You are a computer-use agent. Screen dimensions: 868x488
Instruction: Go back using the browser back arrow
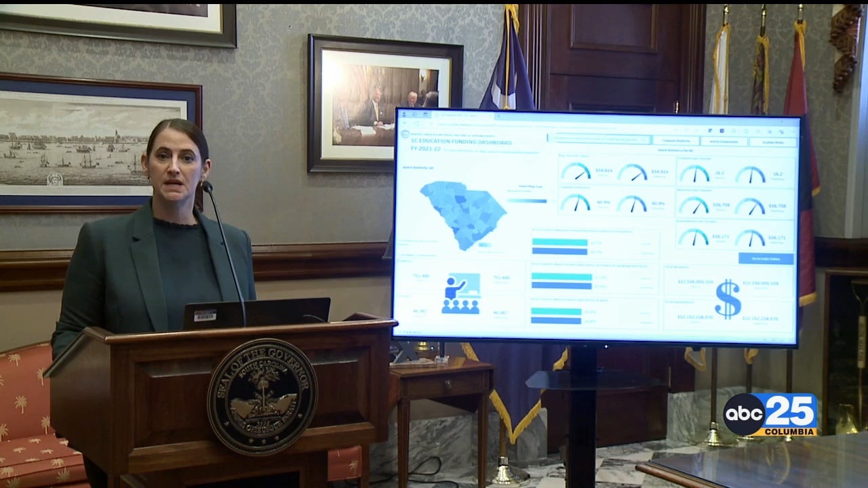click(404, 124)
